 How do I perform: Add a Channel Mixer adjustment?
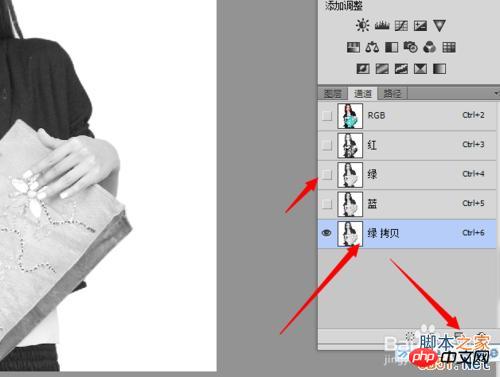430,47
